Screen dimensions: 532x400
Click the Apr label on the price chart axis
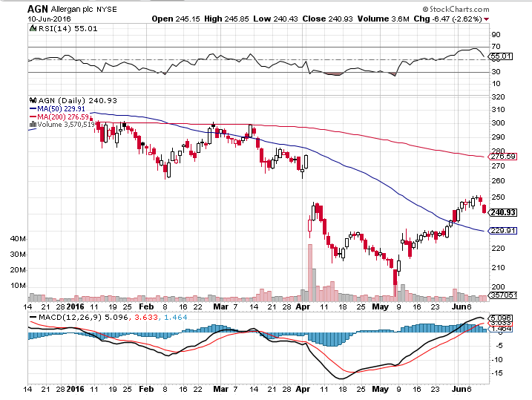pos(303,306)
